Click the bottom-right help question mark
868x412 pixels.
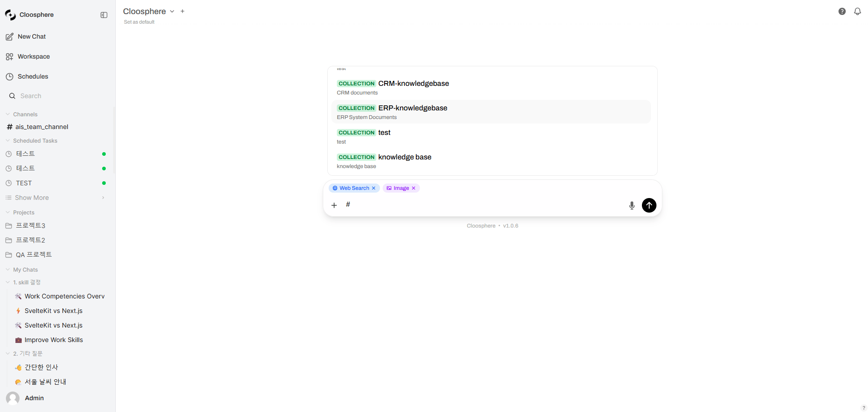pos(863,408)
